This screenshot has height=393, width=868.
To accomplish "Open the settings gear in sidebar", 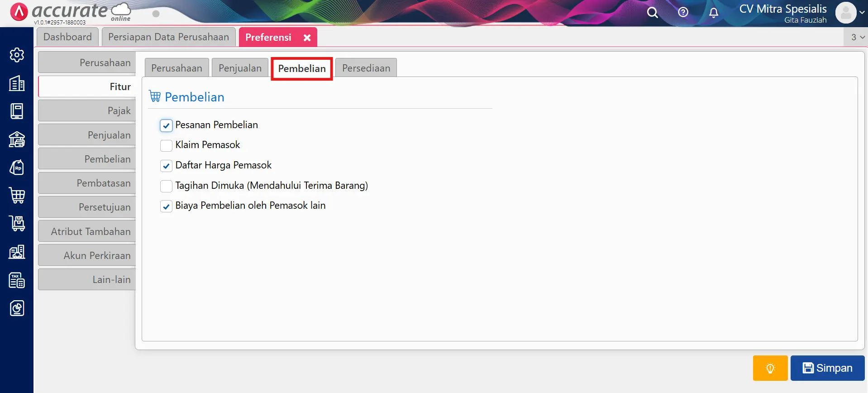I will [17, 55].
